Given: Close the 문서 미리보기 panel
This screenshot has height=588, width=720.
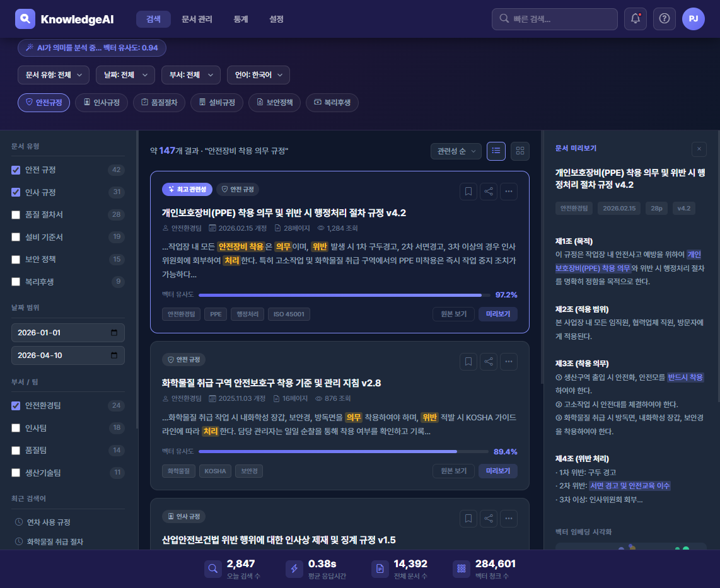Looking at the screenshot, I should (699, 149).
